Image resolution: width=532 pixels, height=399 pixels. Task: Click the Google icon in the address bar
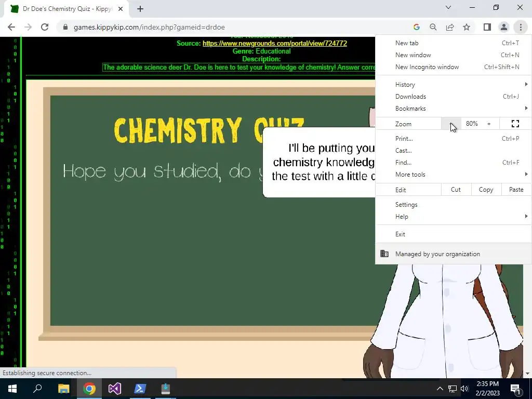416,27
